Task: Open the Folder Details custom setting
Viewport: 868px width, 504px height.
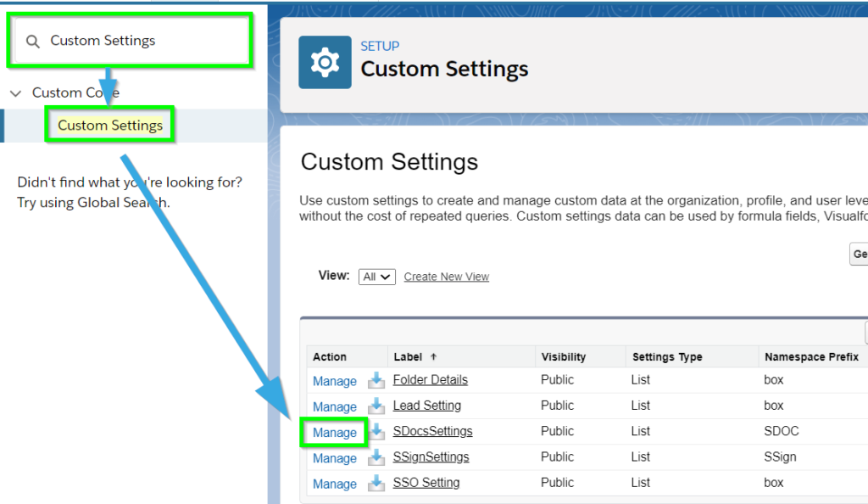Action: (x=430, y=380)
